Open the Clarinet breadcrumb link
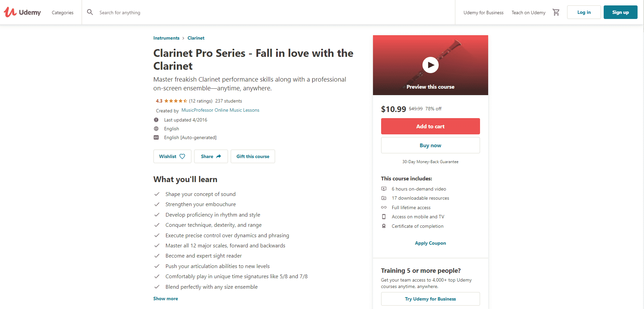This screenshot has height=309, width=644. 196,38
